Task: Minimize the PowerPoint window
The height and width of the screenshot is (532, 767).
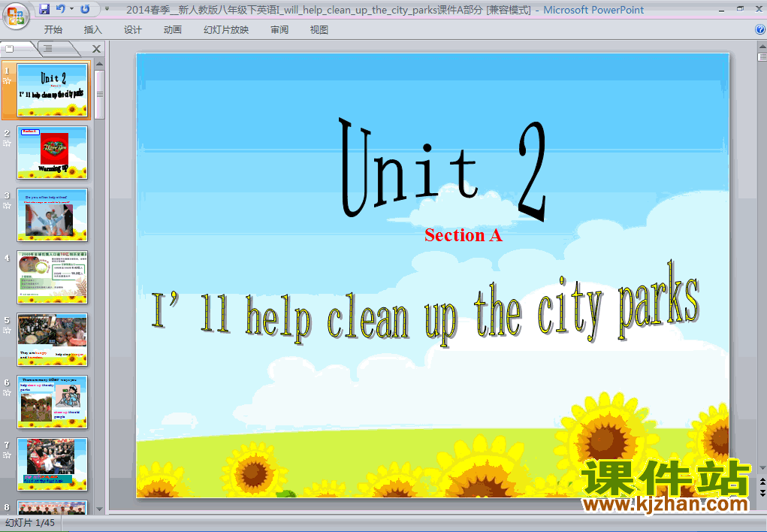Action: 722,9
